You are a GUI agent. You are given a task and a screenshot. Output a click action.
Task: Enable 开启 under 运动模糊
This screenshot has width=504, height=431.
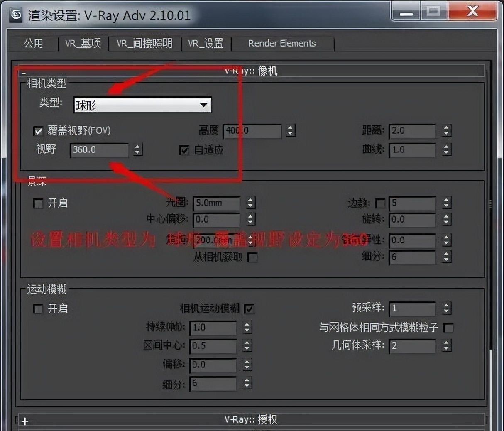[x=38, y=309]
